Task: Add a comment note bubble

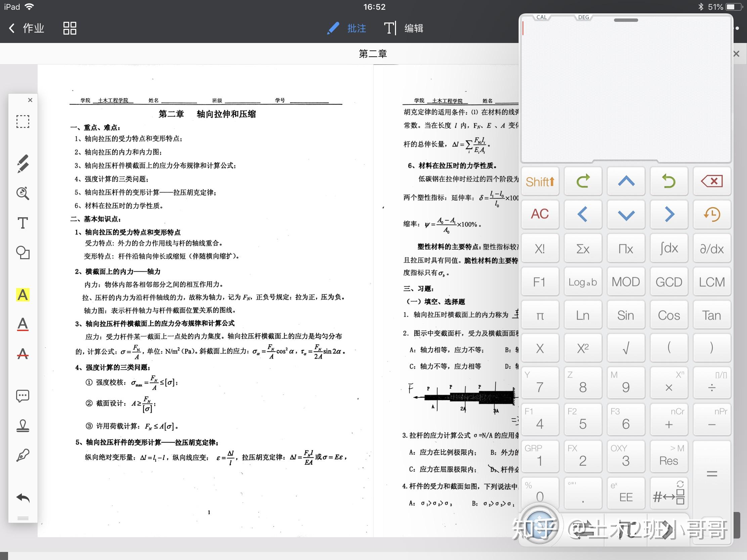Action: [x=23, y=396]
